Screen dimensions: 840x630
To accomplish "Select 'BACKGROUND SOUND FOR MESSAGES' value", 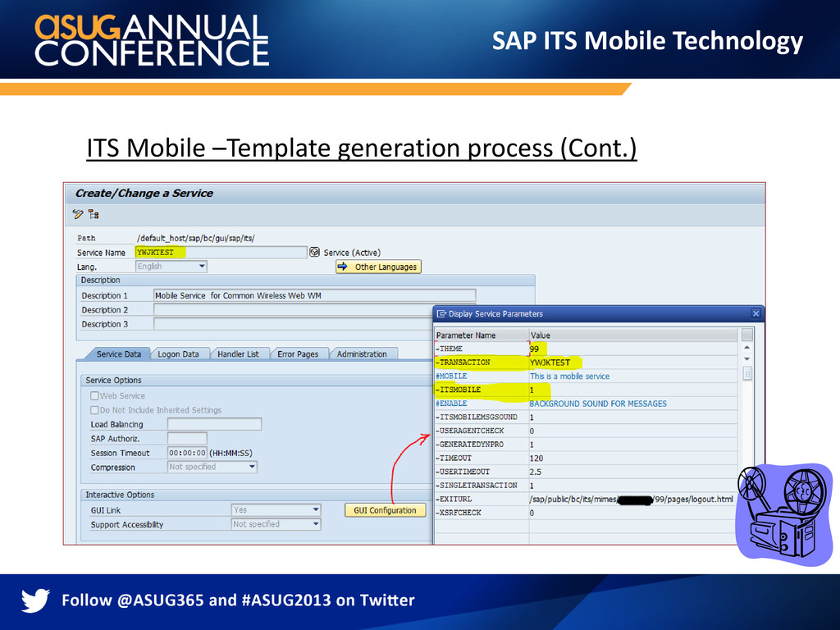I will 633,404.
